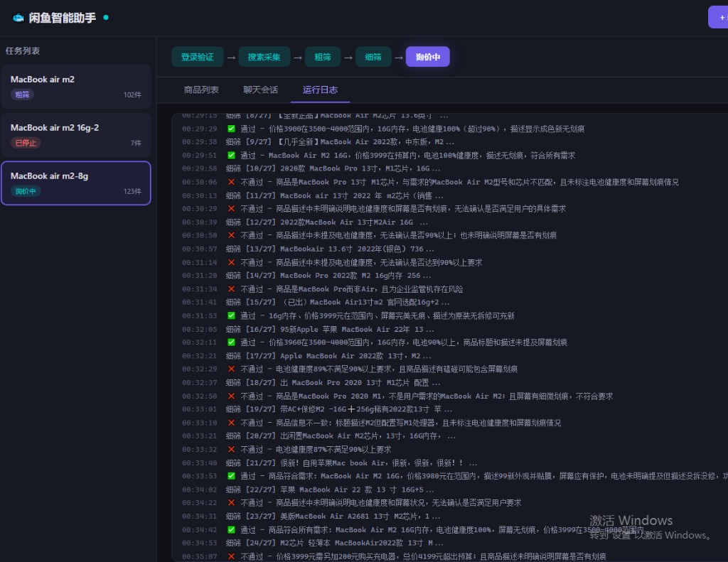Click log line 细筛 [13/27] MacBookair 13.6寸
Image resolution: width=728 pixels, height=562 pixels.
click(330, 249)
